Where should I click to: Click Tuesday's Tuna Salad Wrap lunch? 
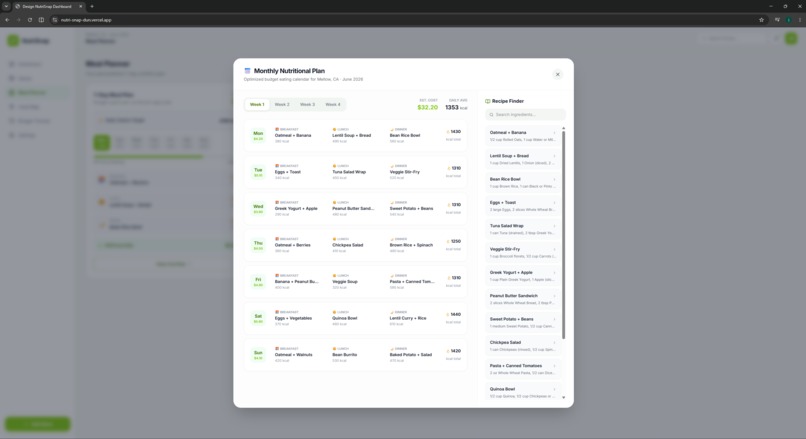349,172
